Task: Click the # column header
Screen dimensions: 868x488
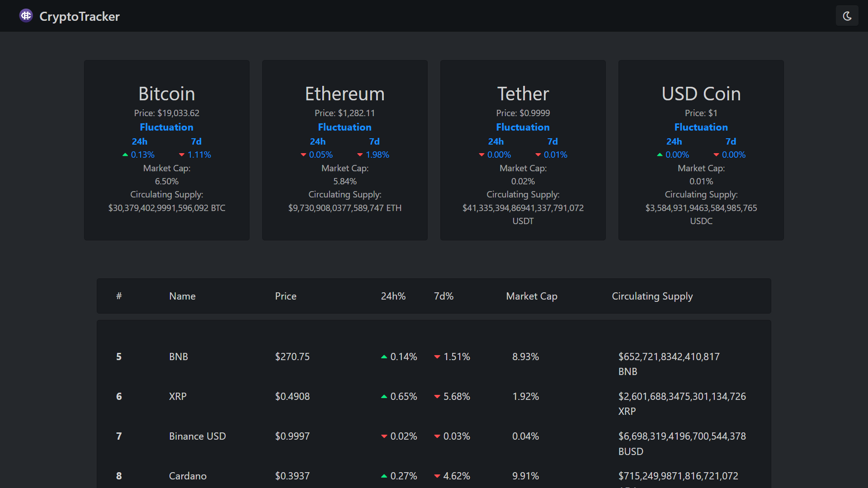Action: (119, 296)
